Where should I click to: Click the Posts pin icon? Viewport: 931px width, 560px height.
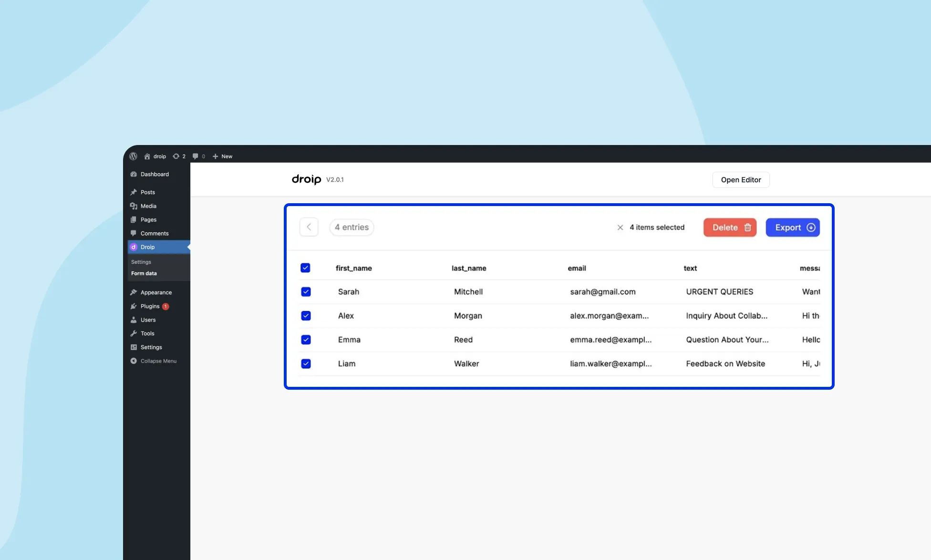[134, 192]
